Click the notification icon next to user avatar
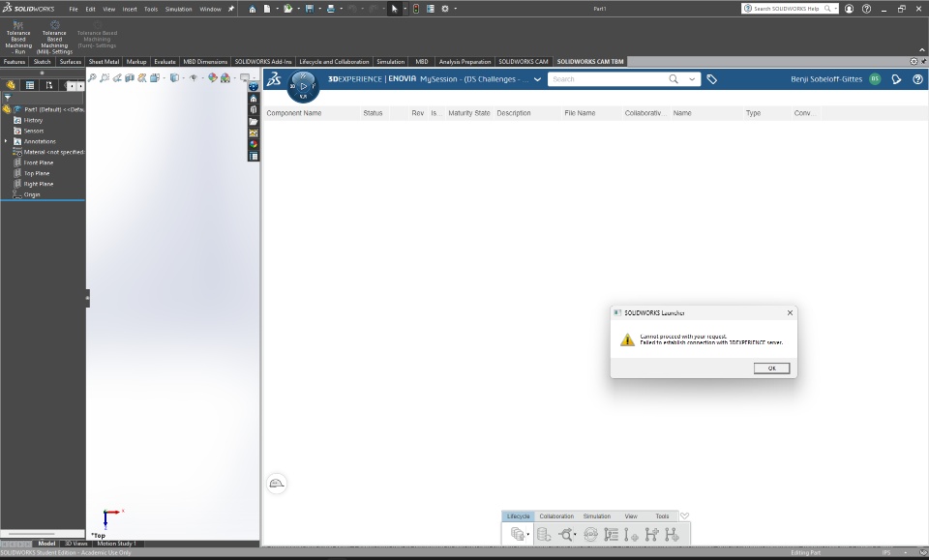This screenshot has height=560, width=929. (x=896, y=79)
